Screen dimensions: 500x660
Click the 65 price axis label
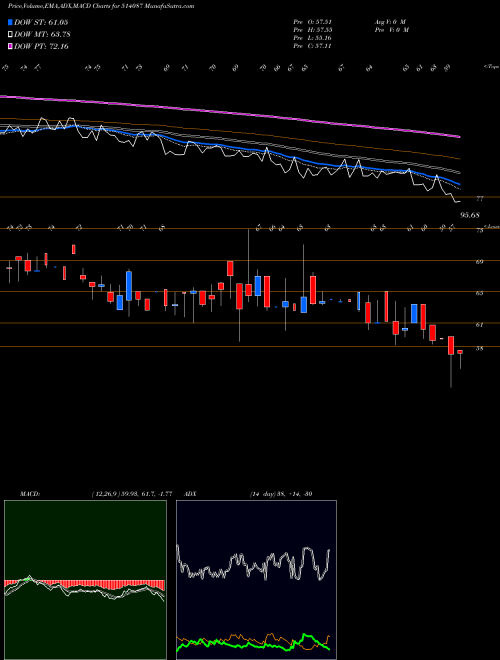click(x=480, y=293)
